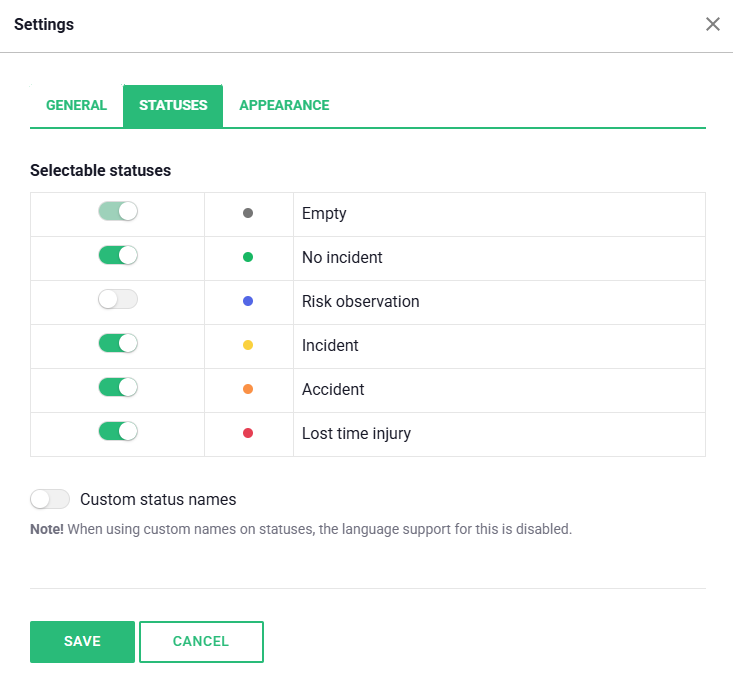Viewport: 733px width, 691px height.
Task: Open the Appearance tab
Action: click(284, 105)
